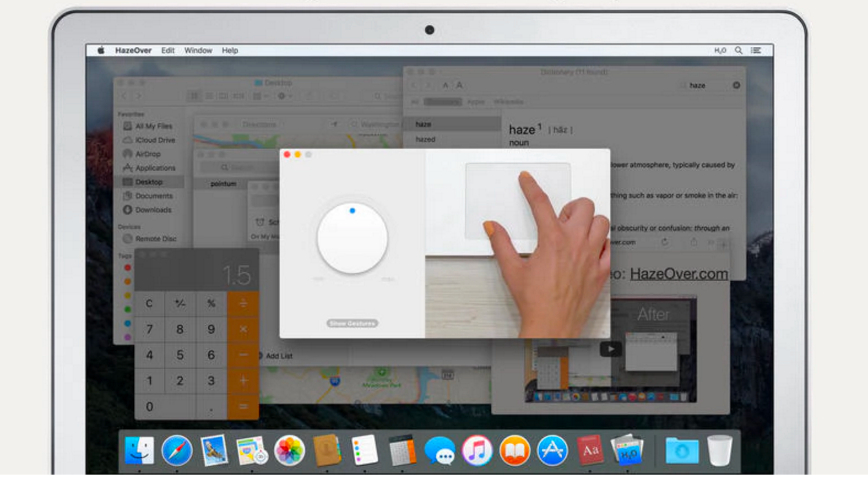Click HazeOver H2O icon in Dock
868x479 pixels.
pos(627,450)
